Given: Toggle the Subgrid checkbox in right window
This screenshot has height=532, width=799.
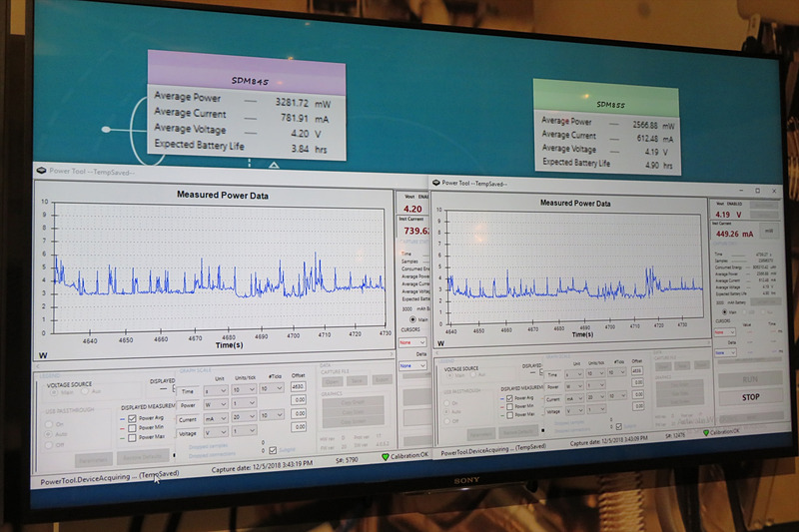Looking at the screenshot, I should (x=618, y=426).
